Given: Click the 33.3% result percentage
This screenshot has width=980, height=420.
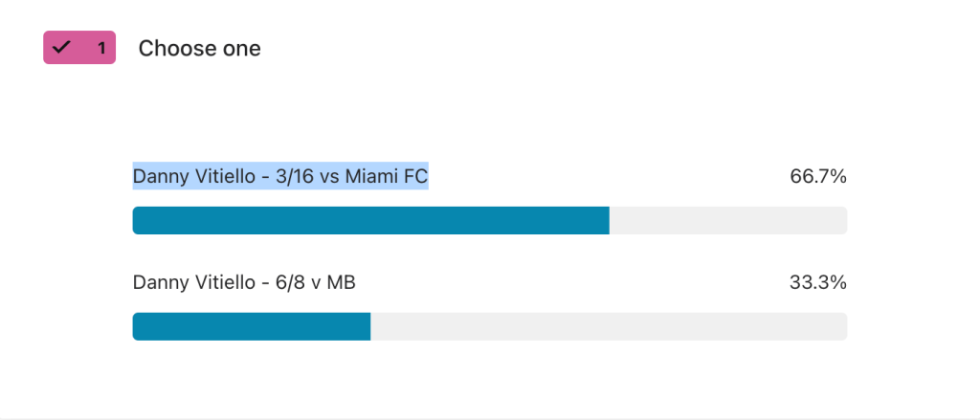Looking at the screenshot, I should click(818, 282).
